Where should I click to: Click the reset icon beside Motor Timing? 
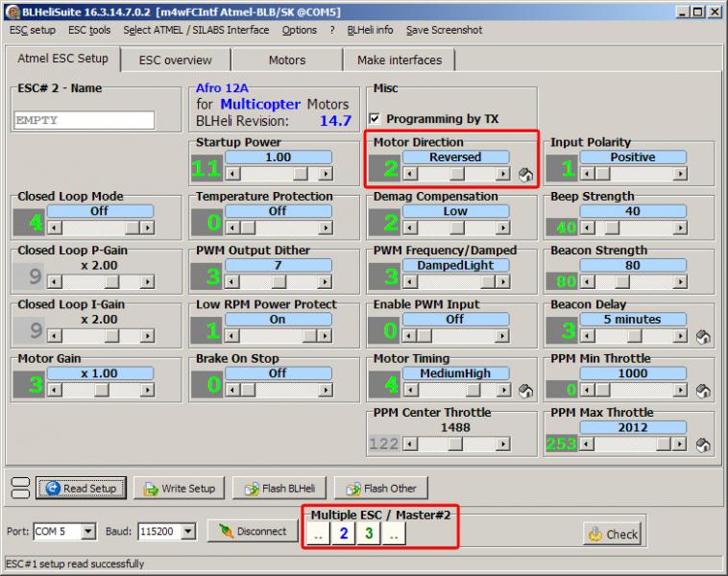click(x=525, y=391)
